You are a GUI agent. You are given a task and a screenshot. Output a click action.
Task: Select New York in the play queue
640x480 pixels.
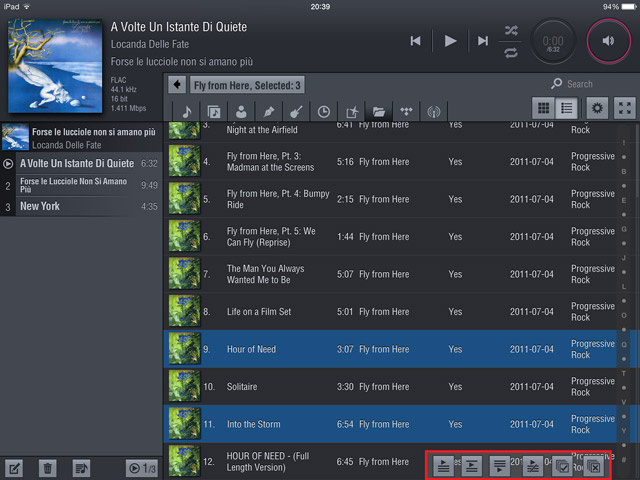[x=80, y=206]
